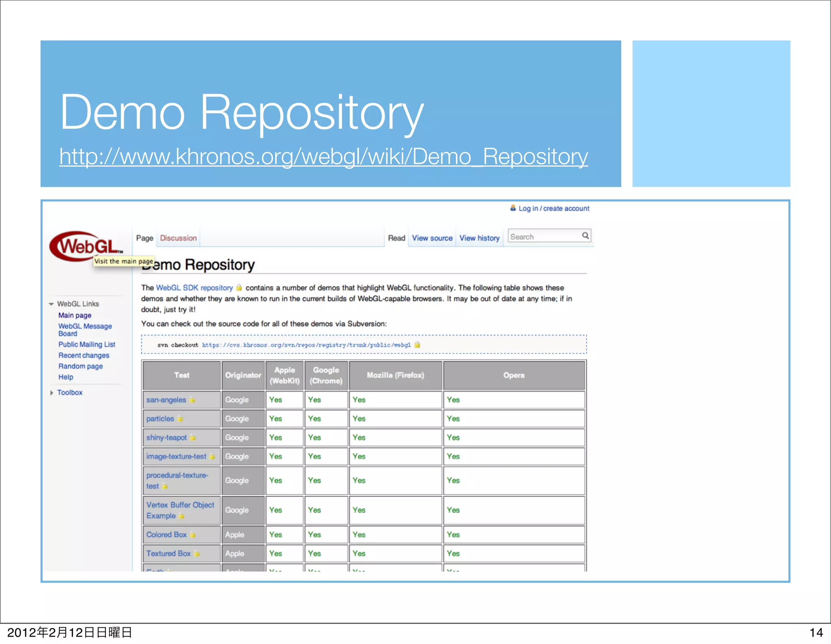Click the date 2012年2月12日日曜日
Image resolution: width=831 pixels, height=644 pixels.
69,633
